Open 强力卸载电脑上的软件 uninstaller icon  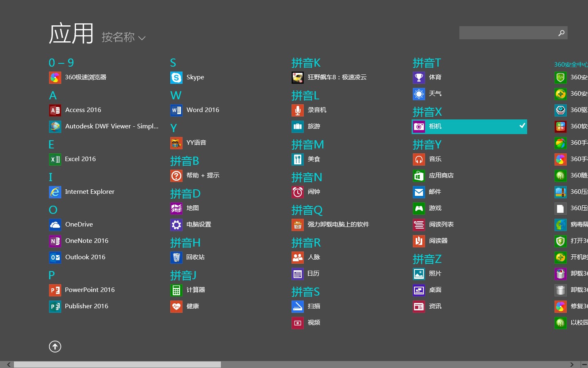pyautogui.click(x=298, y=224)
